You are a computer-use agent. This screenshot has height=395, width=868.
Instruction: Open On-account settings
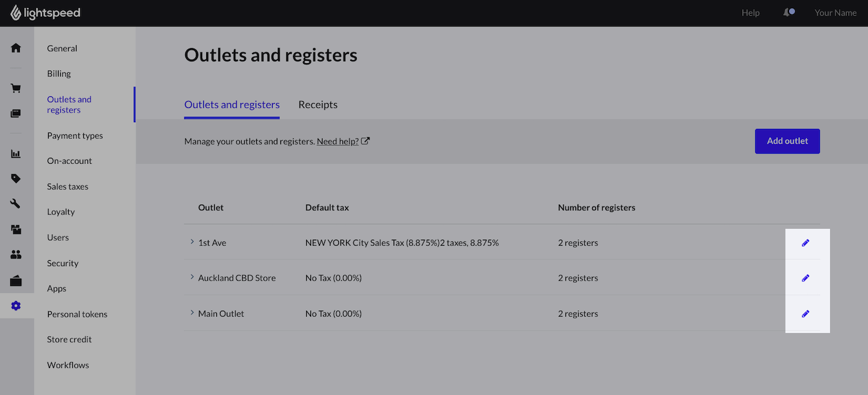coord(69,161)
